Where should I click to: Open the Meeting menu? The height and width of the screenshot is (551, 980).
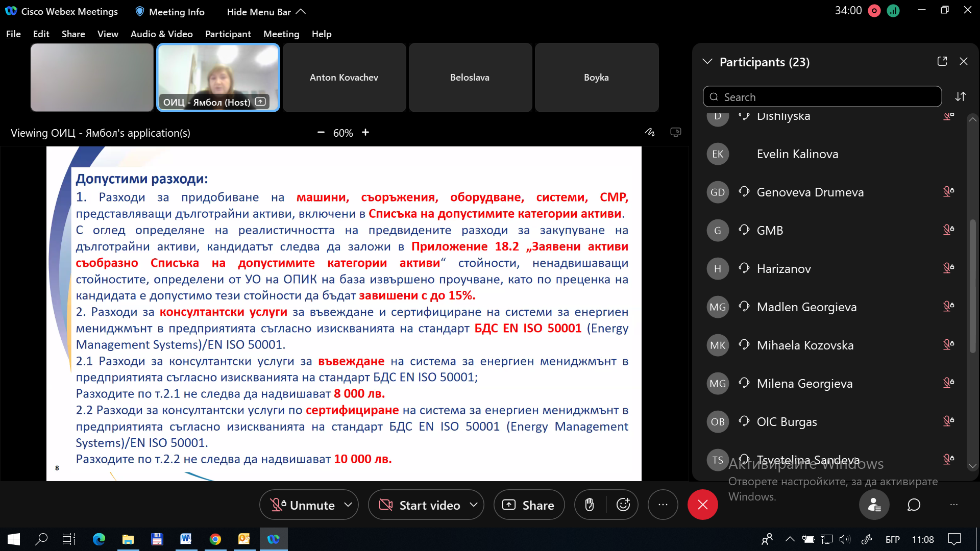pos(281,34)
